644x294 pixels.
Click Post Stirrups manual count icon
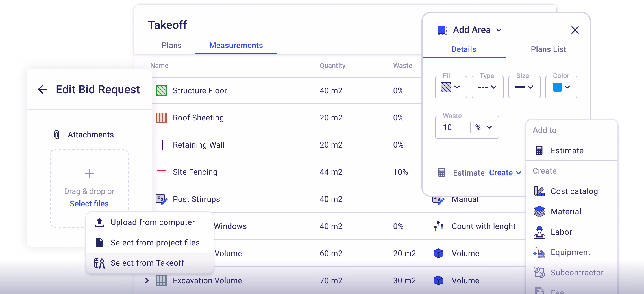point(162,199)
